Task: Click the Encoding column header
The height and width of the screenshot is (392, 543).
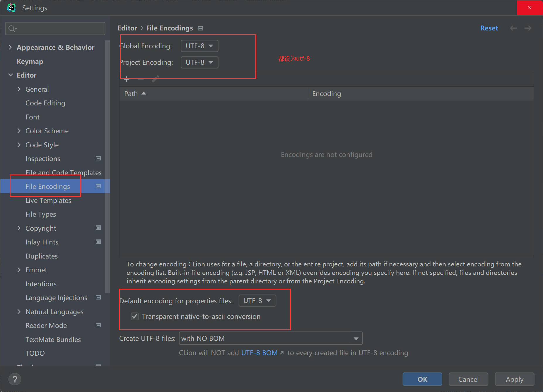Action: (x=421, y=94)
